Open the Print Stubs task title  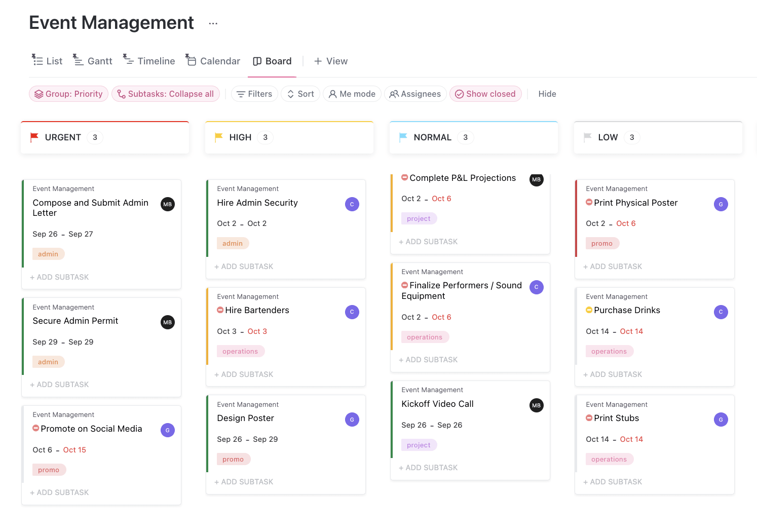616,418
